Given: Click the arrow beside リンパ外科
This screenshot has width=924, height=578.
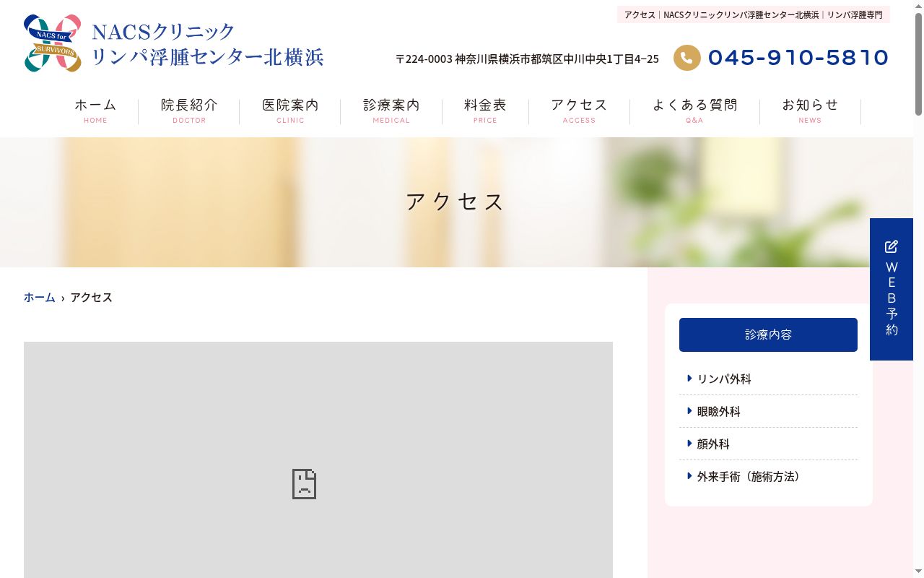Looking at the screenshot, I should pyautogui.click(x=690, y=378).
